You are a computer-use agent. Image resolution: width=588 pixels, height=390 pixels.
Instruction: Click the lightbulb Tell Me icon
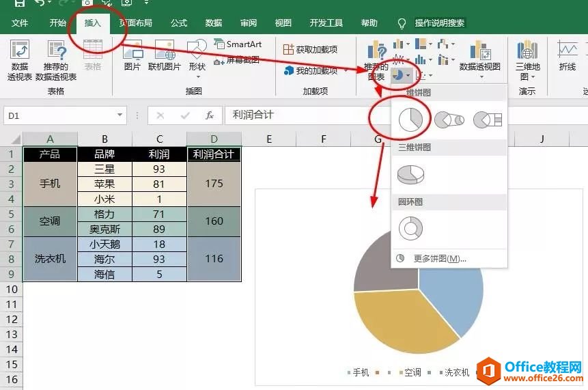click(402, 24)
